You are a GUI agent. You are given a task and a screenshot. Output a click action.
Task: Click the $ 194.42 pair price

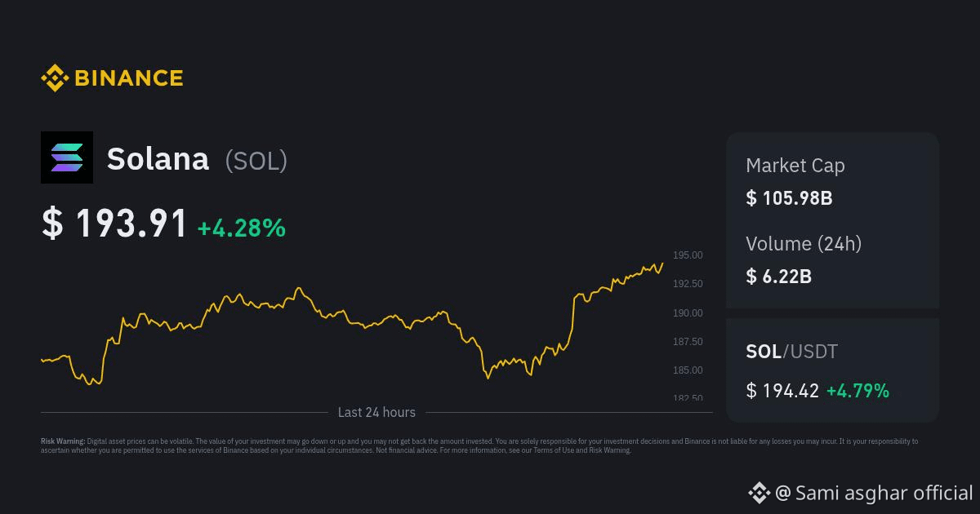point(782,391)
